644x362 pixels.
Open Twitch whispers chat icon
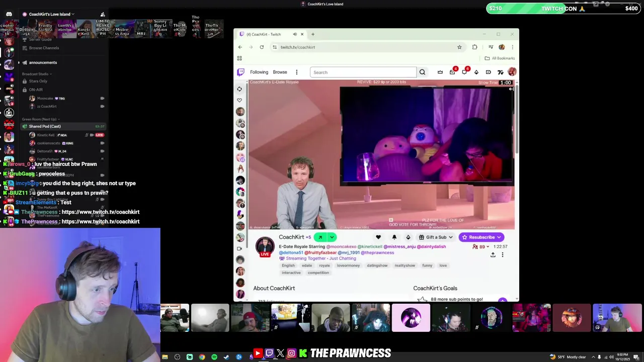pos(464,72)
